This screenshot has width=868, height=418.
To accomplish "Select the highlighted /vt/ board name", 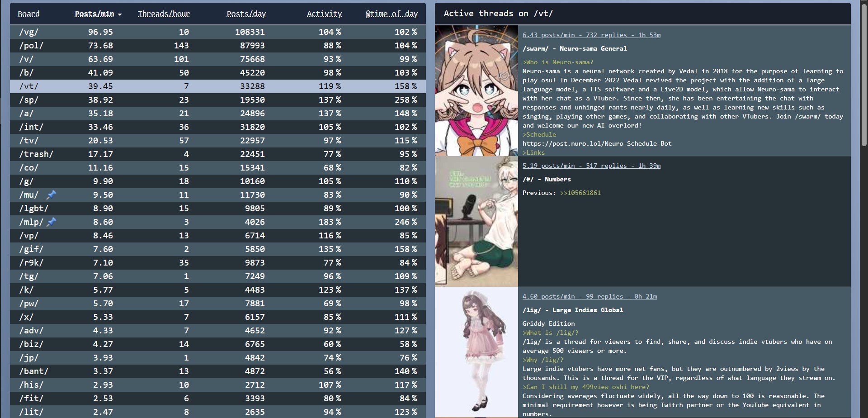I will (x=29, y=86).
